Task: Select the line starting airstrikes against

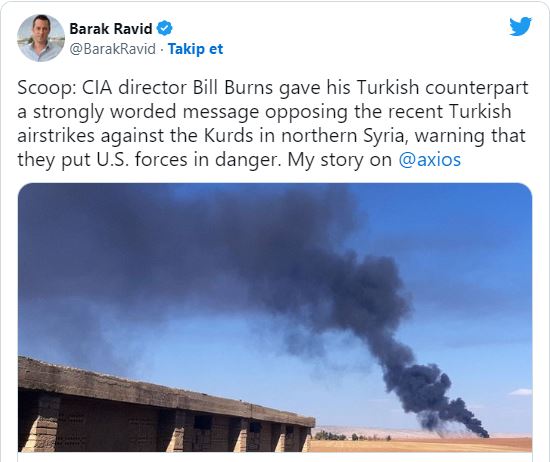Action: pos(271,135)
